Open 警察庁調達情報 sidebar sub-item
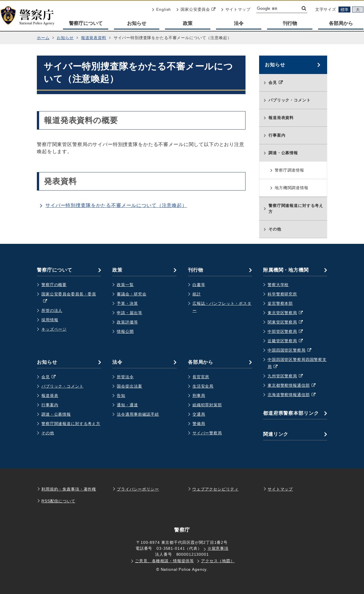Viewport: 364px width, 594px height. tap(293, 170)
